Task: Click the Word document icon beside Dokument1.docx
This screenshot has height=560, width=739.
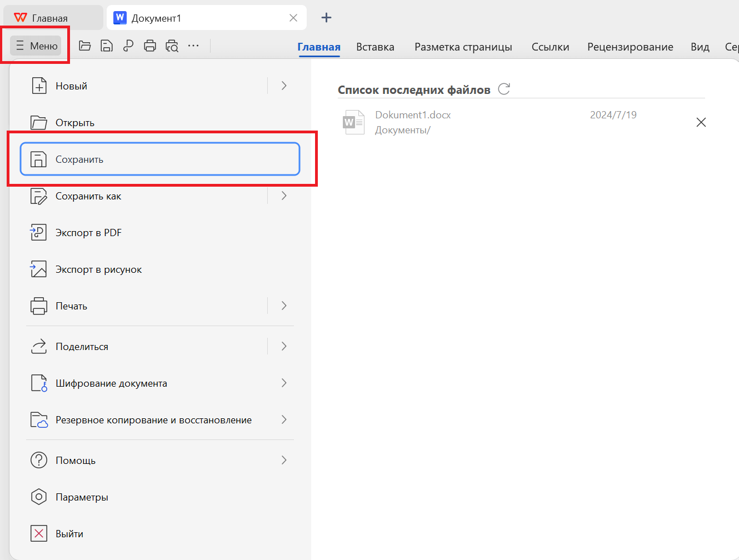Action: [353, 122]
